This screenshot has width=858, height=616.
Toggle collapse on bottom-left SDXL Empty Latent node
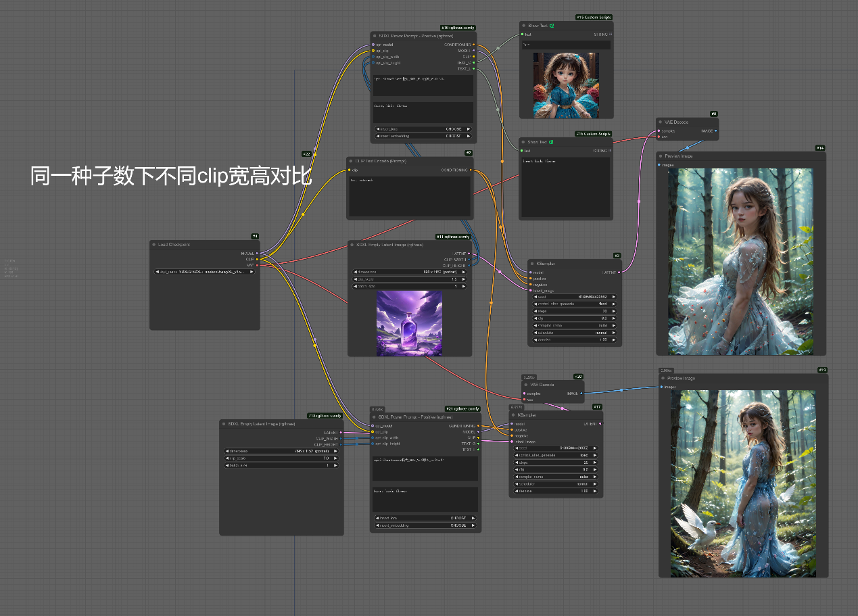point(224,424)
